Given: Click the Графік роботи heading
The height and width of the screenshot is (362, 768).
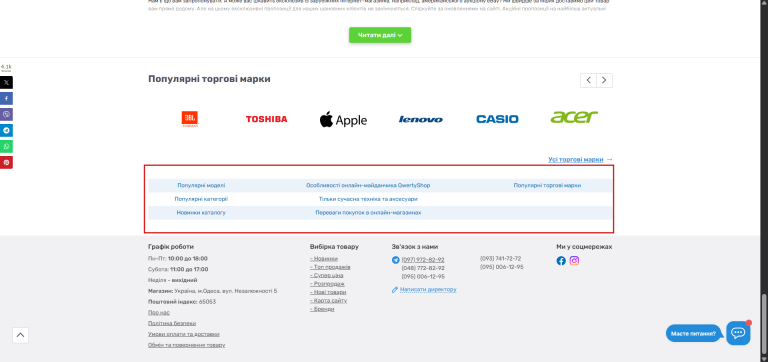Looking at the screenshot, I should 171,247.
